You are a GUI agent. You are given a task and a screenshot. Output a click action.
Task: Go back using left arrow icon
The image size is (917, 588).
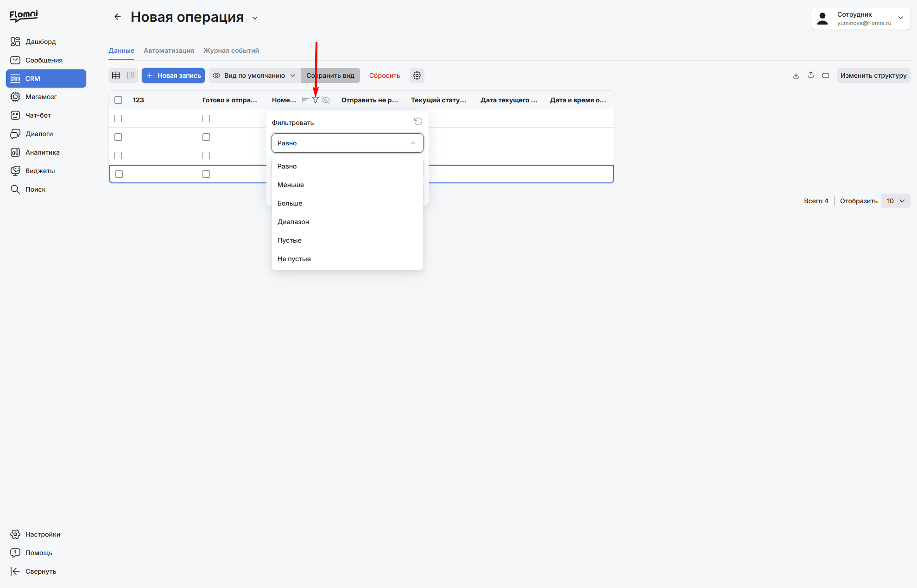(118, 17)
